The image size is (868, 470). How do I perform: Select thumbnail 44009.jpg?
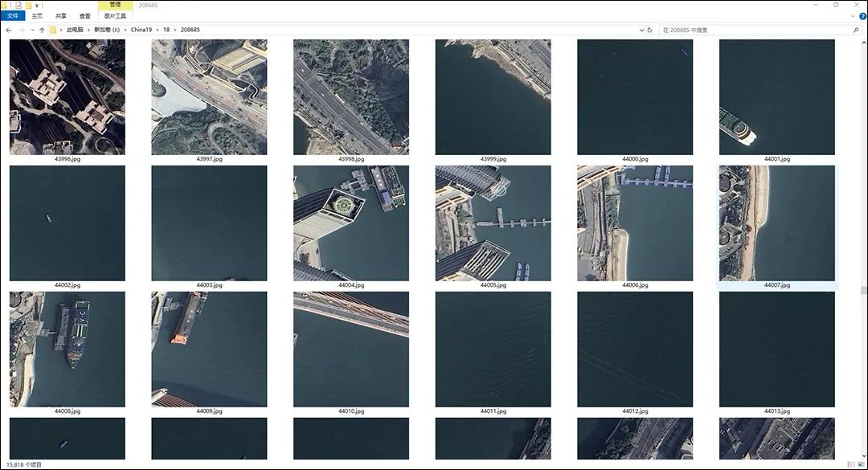point(209,349)
